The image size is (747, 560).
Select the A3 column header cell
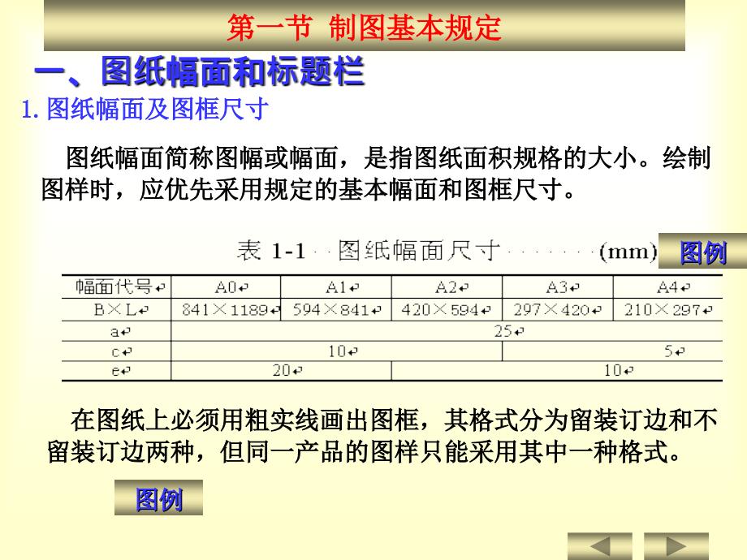557,287
